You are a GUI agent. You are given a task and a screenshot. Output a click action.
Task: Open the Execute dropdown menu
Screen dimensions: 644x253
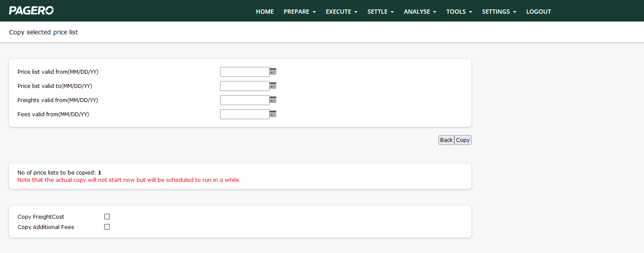click(341, 12)
